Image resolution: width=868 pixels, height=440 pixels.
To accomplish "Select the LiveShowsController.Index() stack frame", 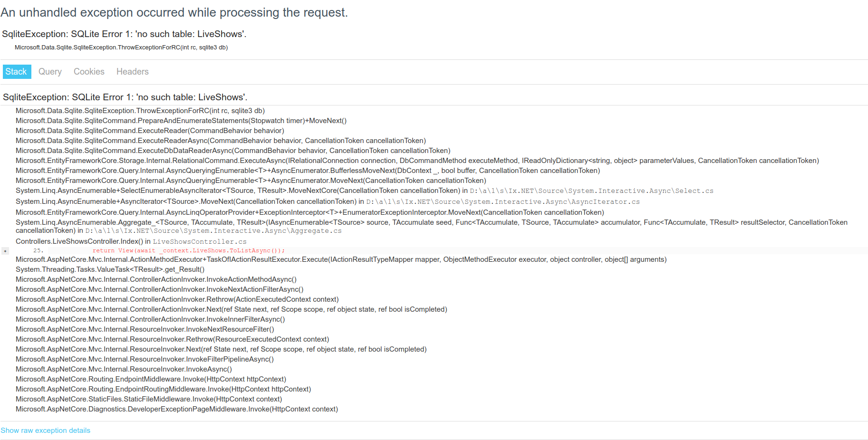I will coord(79,241).
